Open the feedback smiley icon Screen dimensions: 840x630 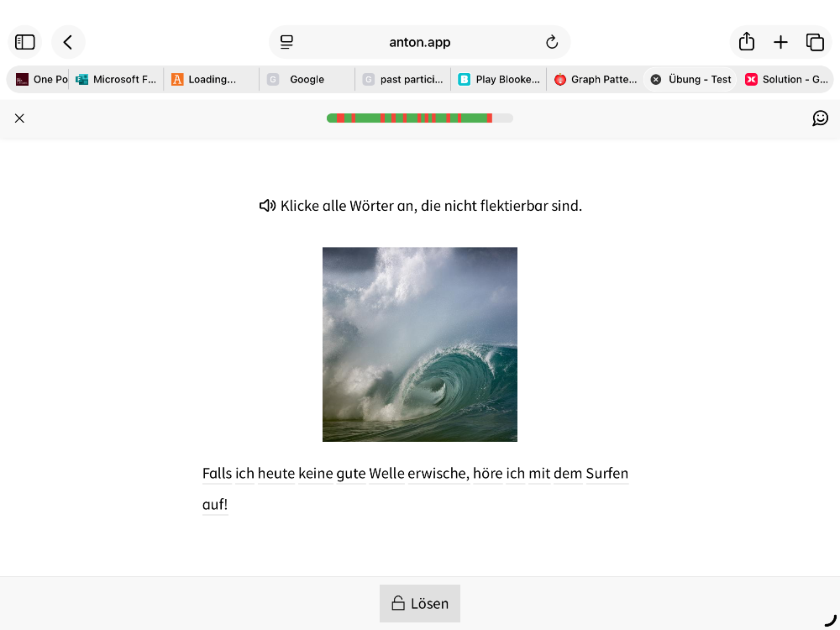[821, 118]
